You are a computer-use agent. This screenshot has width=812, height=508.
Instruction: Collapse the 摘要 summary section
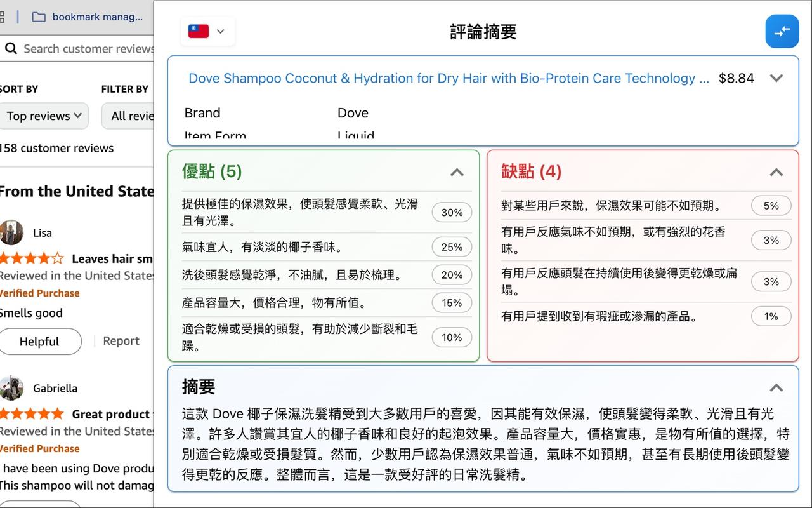[x=776, y=387]
